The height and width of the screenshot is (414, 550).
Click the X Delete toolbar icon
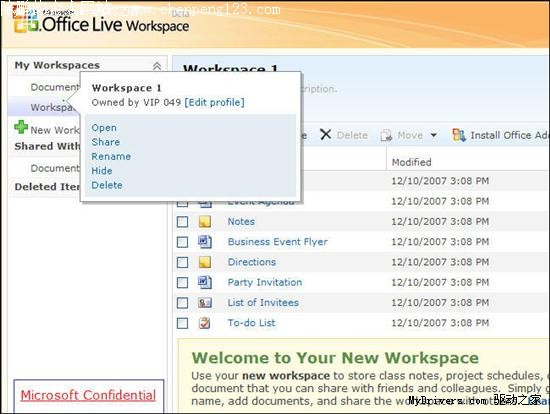point(326,134)
